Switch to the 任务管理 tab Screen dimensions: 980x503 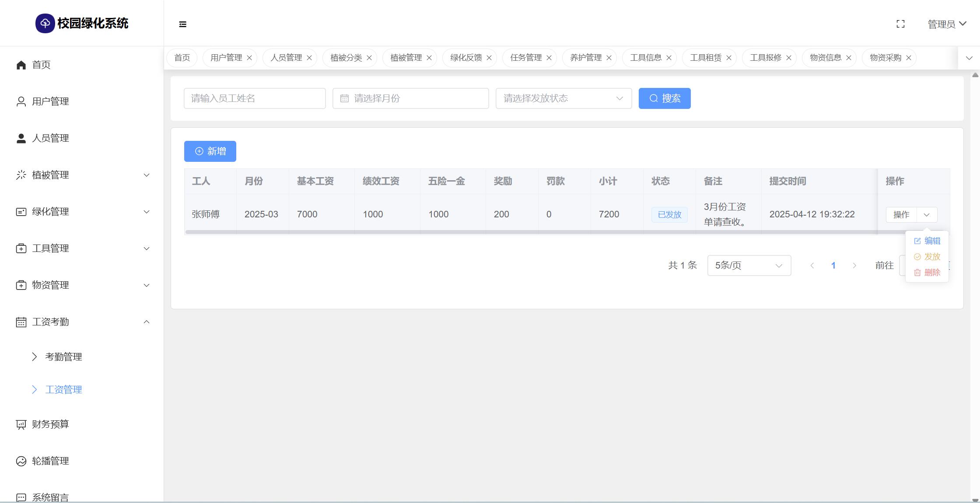525,58
